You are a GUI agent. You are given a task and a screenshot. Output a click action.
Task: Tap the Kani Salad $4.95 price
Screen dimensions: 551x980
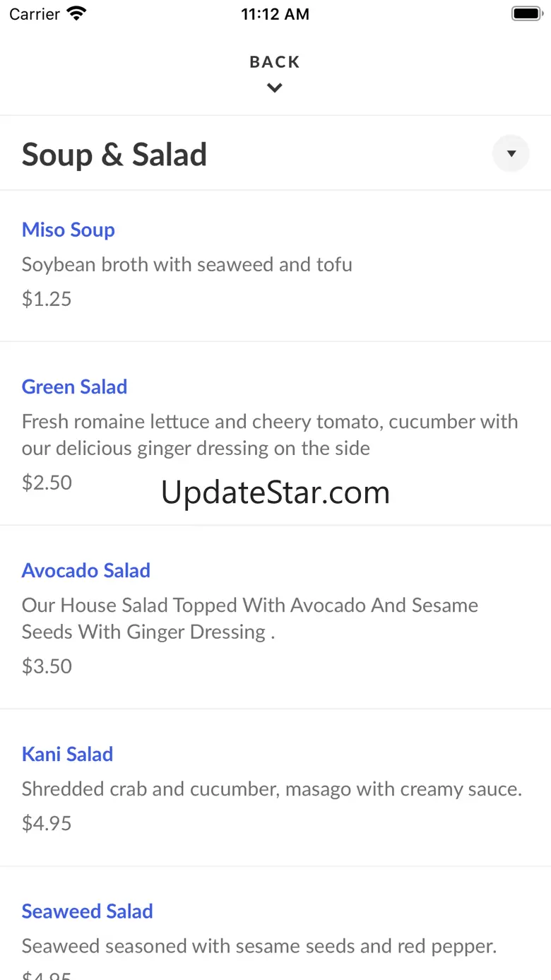point(47,823)
